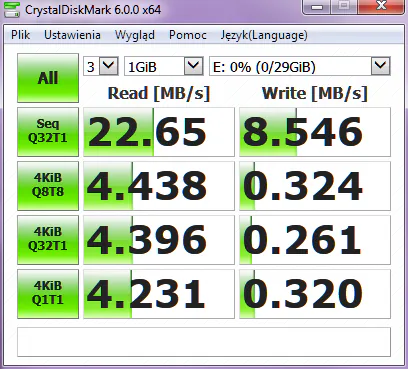The width and height of the screenshot is (408, 369).
Task: Click the 4KiB Q1T1 read result 4.231
Action: tap(159, 294)
